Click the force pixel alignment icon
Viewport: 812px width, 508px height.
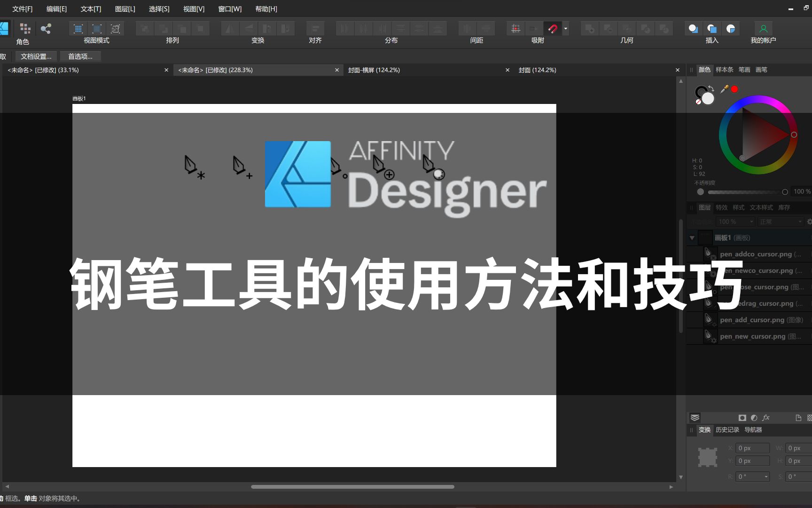(x=516, y=29)
